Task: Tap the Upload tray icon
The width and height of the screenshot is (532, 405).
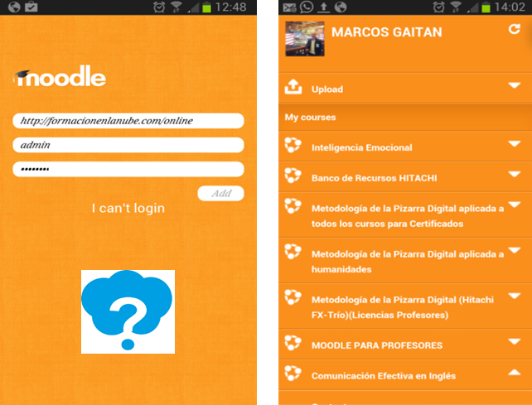Action: pyautogui.click(x=293, y=87)
